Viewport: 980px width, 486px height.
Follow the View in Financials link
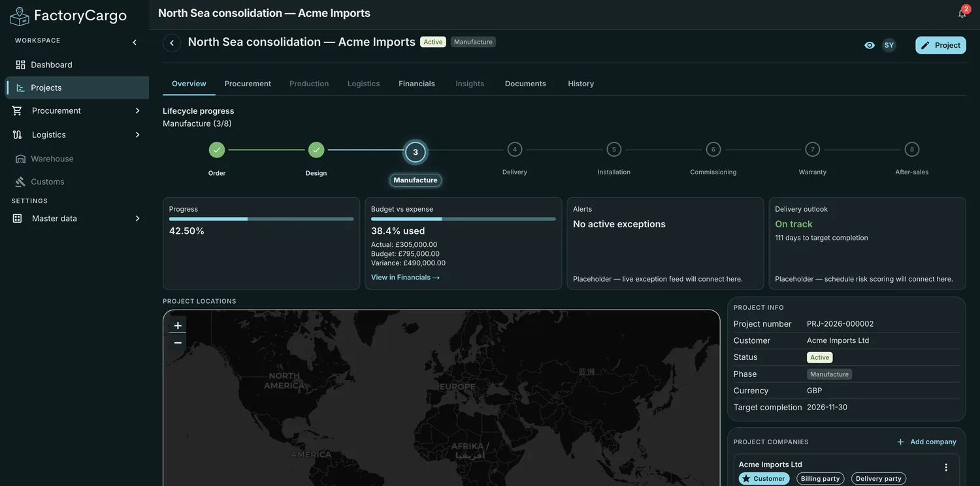coord(405,278)
